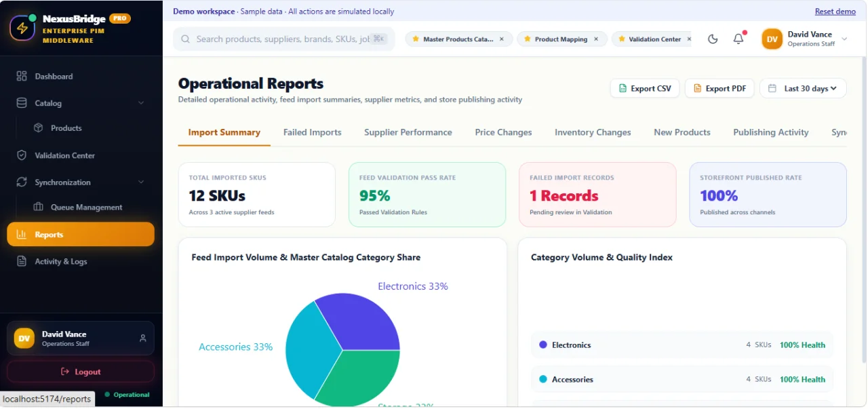The height and width of the screenshot is (409, 868).
Task: Click the Failed Import Records card
Action: [x=597, y=195]
